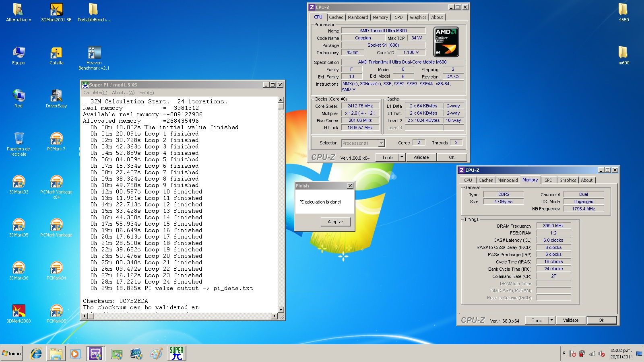Open Graphics tab in top CPU-Z
The width and height of the screenshot is (644, 362).
click(418, 17)
